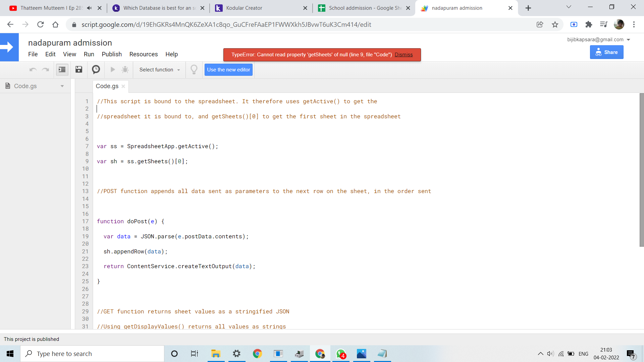This screenshot has height=362, width=644.
Task: Expand the account email dropdown
Action: coord(628,40)
